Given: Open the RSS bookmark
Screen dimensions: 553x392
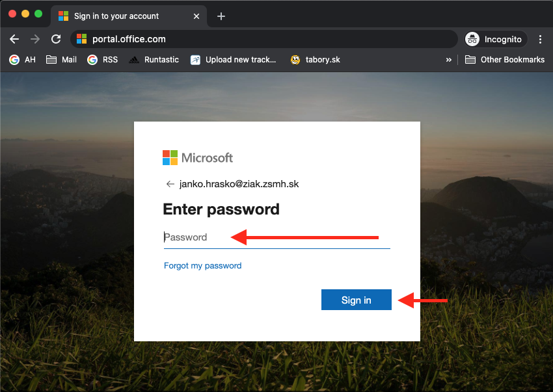Looking at the screenshot, I should click(103, 60).
